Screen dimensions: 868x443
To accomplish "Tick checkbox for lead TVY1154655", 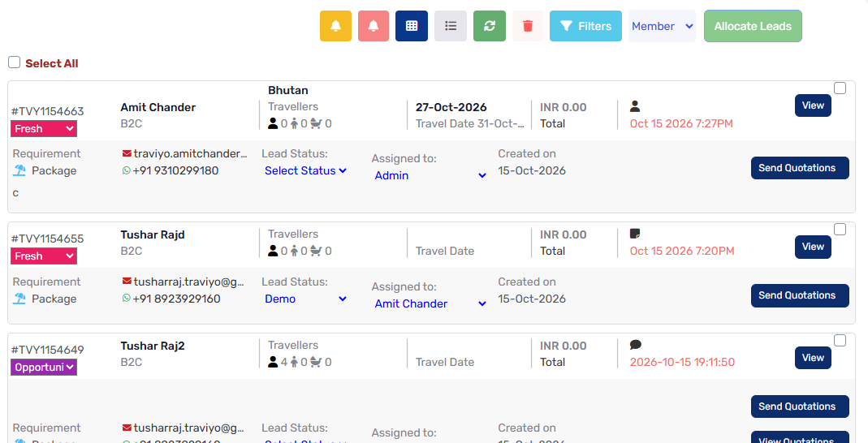I will click(x=840, y=229).
